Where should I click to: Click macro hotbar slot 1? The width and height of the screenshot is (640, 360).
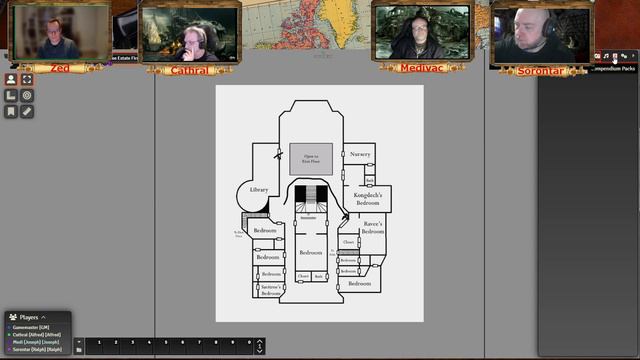[x=94, y=346]
